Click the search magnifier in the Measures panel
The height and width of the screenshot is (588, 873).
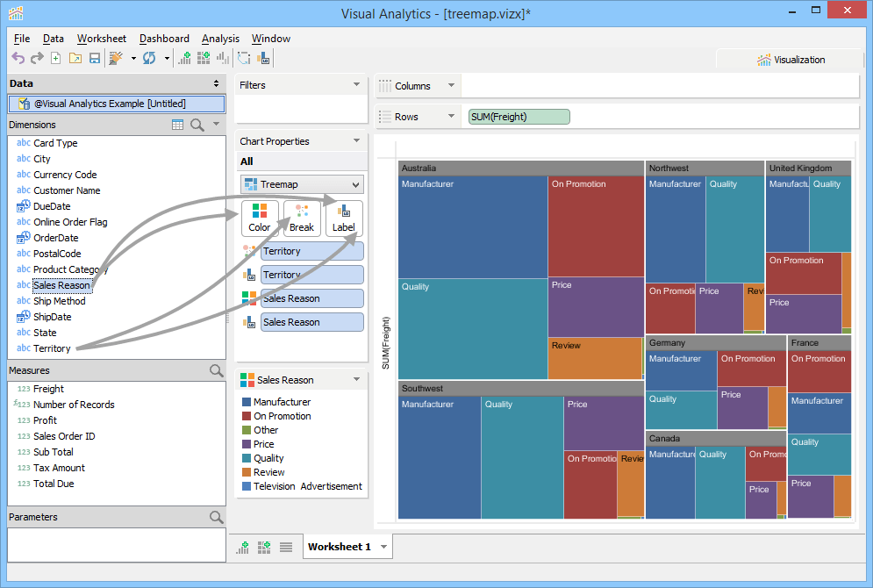216,370
